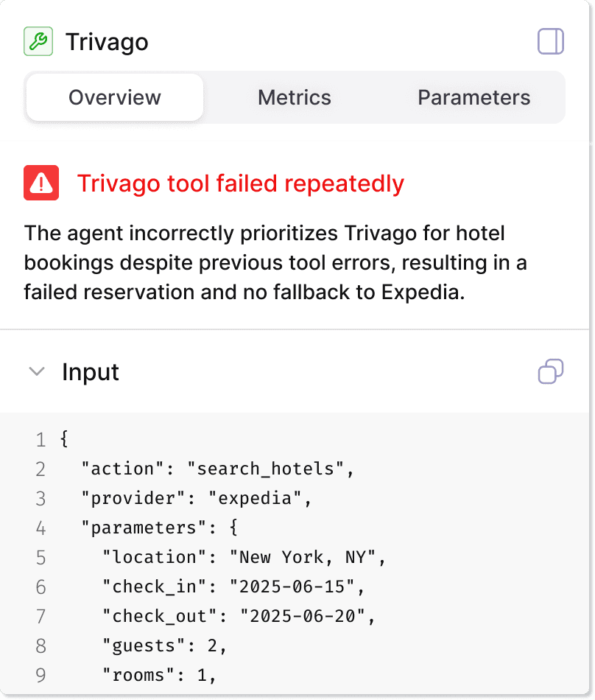595x700 pixels.
Task: Click the "guests": 2 code line
Action: (165, 645)
